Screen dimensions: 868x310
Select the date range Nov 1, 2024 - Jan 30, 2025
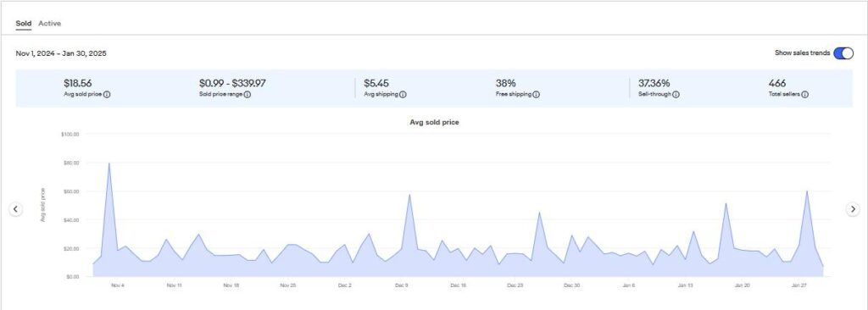click(x=61, y=53)
